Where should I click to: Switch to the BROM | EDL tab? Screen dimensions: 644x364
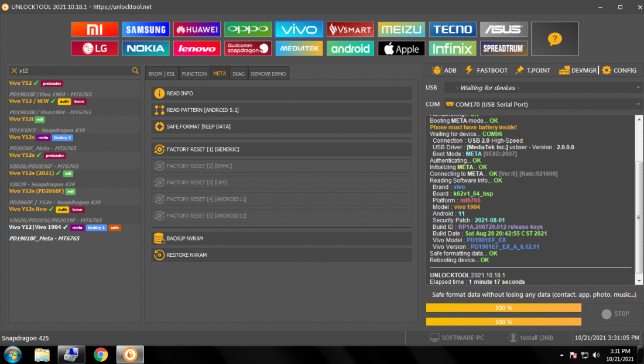click(x=162, y=74)
